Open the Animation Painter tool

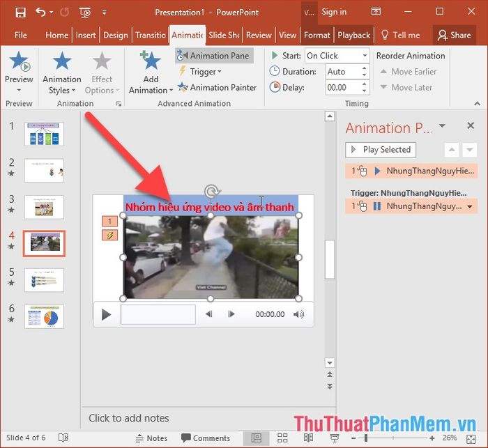[218, 87]
